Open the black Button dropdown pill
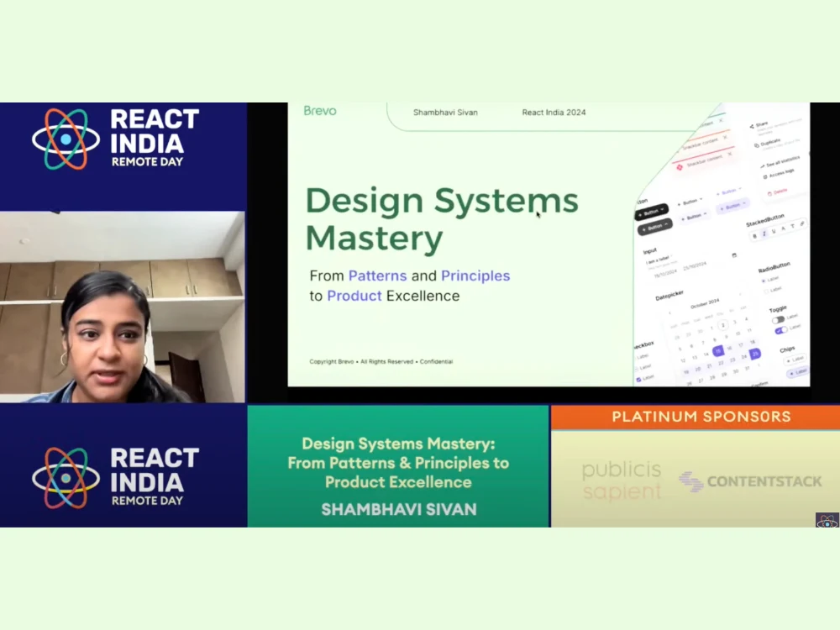The width and height of the screenshot is (840, 630). click(651, 213)
